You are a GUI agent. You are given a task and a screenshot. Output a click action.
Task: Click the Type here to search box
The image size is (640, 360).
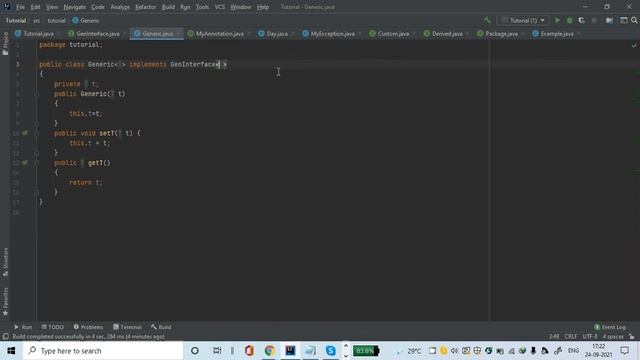[103, 351]
